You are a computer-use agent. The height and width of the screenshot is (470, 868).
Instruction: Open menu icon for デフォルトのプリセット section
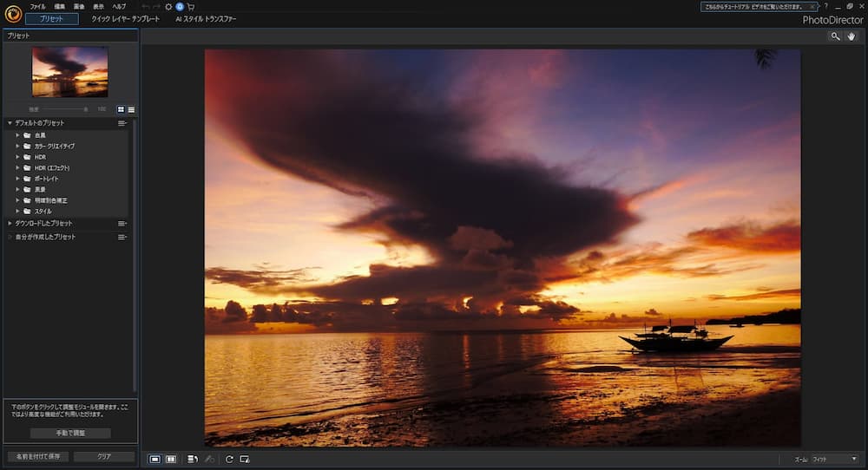point(122,123)
